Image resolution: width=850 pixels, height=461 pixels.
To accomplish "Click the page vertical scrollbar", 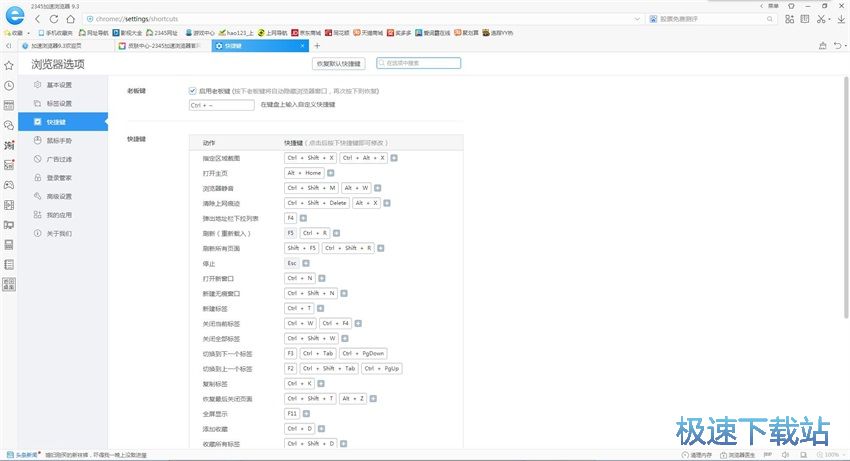I will point(846,197).
